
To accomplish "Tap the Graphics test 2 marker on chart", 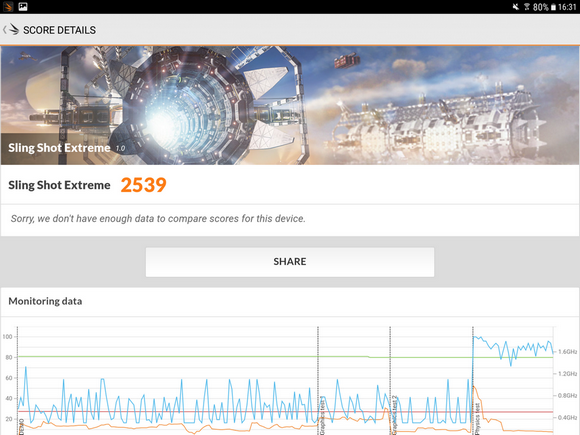I will coord(394,415).
